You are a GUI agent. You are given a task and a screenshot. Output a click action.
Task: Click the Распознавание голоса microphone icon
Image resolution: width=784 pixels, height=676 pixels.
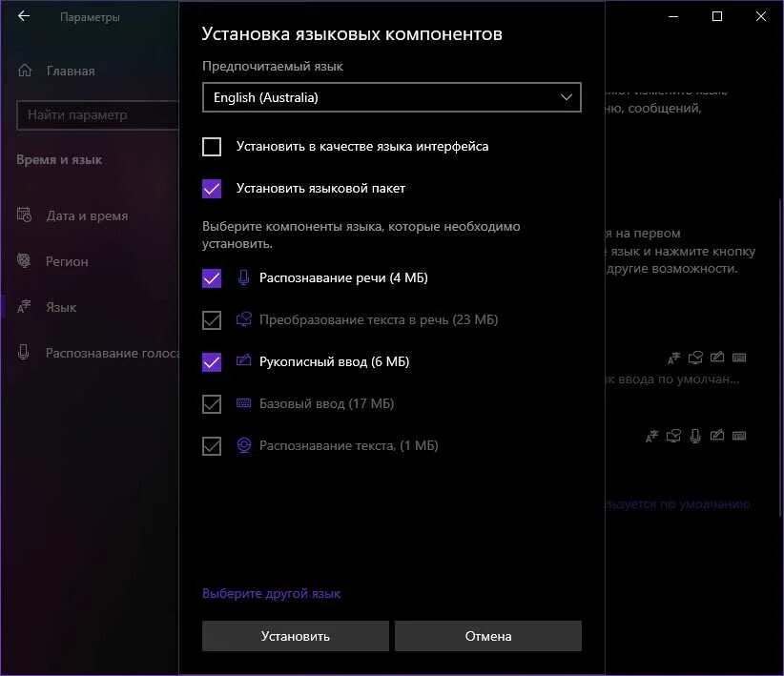(24, 352)
